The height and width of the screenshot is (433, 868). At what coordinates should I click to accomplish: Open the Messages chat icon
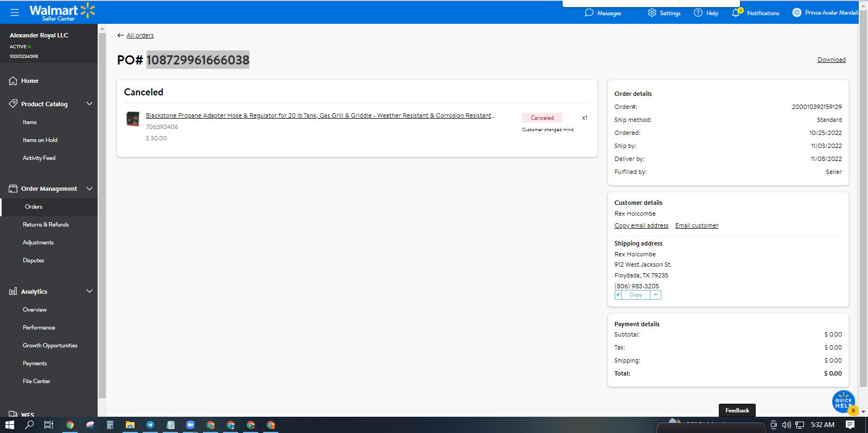589,12
